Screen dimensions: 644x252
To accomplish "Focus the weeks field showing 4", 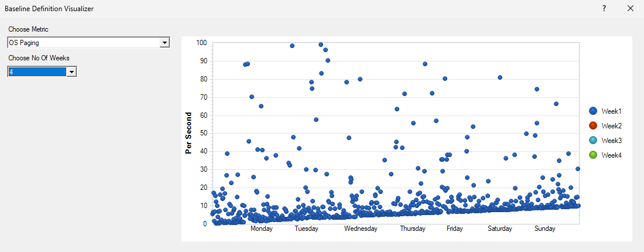I will pyautogui.click(x=36, y=71).
